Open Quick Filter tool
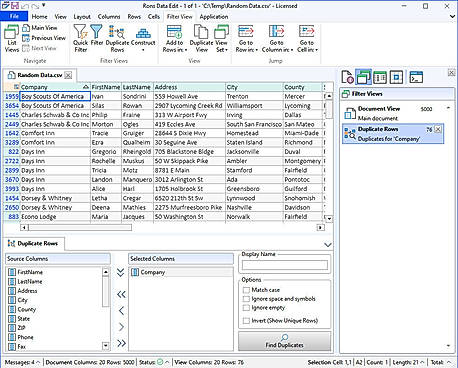The image size is (458, 368). (x=81, y=39)
